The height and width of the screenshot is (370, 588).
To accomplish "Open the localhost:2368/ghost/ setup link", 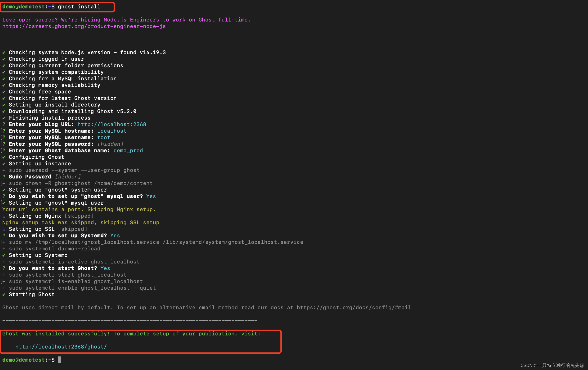I will tap(61, 347).
